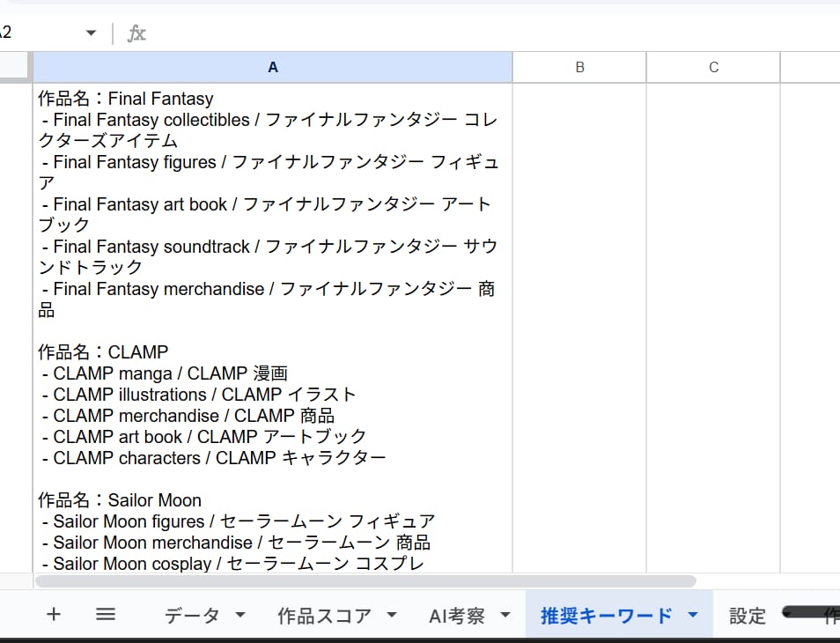Click the 'Final Fantasy soundtrack' line
Screen dimensions: 840x643
(x=269, y=257)
